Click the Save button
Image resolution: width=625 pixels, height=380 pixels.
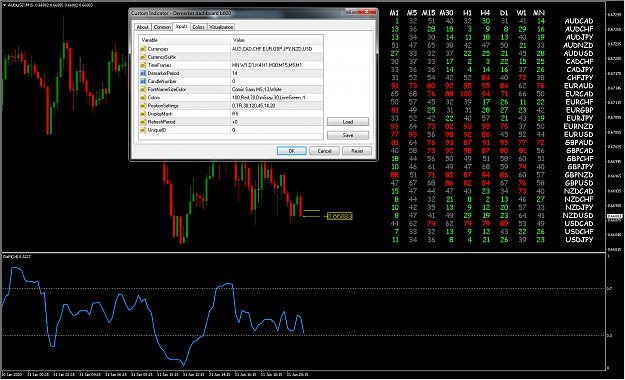[x=348, y=136]
